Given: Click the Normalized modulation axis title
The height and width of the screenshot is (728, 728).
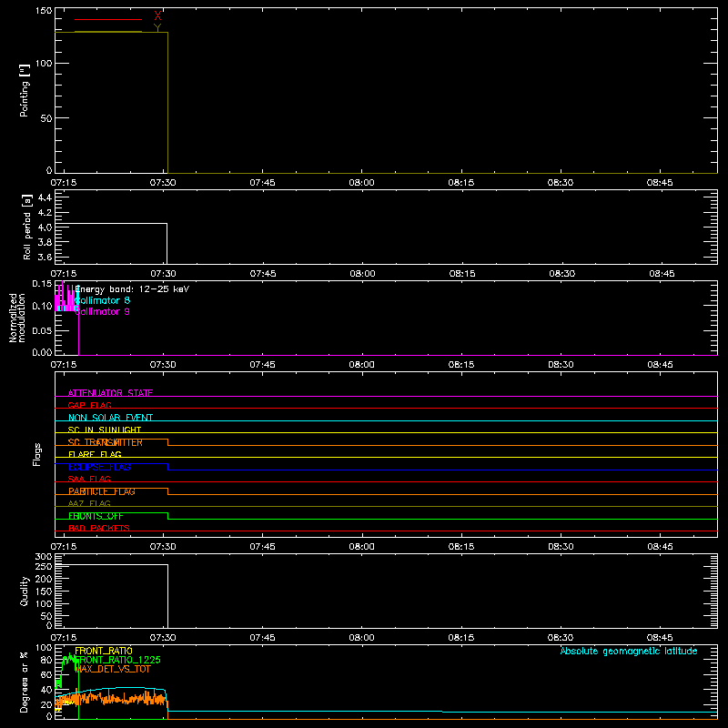Looking at the screenshot, I should pos(16,318).
